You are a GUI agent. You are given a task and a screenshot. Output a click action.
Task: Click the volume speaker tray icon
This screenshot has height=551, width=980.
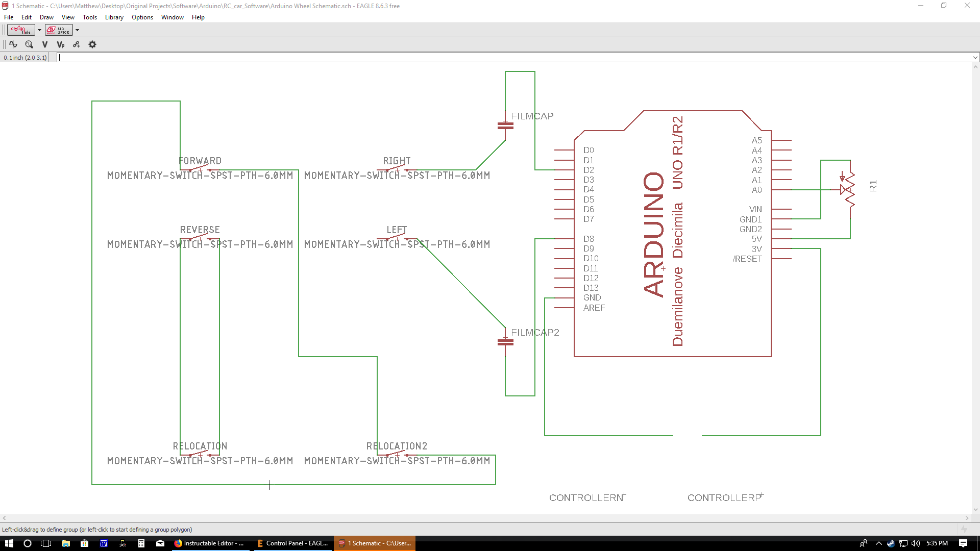[x=915, y=543]
